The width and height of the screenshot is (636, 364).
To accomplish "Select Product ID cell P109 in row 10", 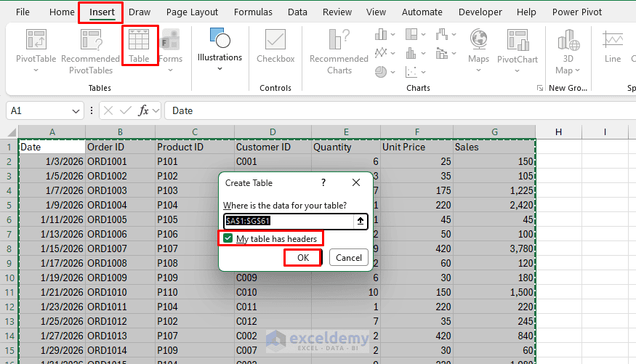I will (x=195, y=278).
